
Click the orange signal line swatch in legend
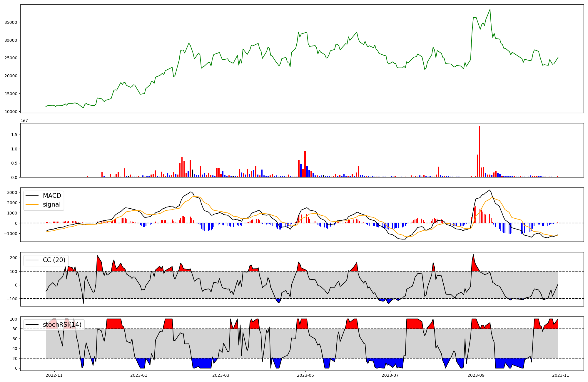[32, 205]
